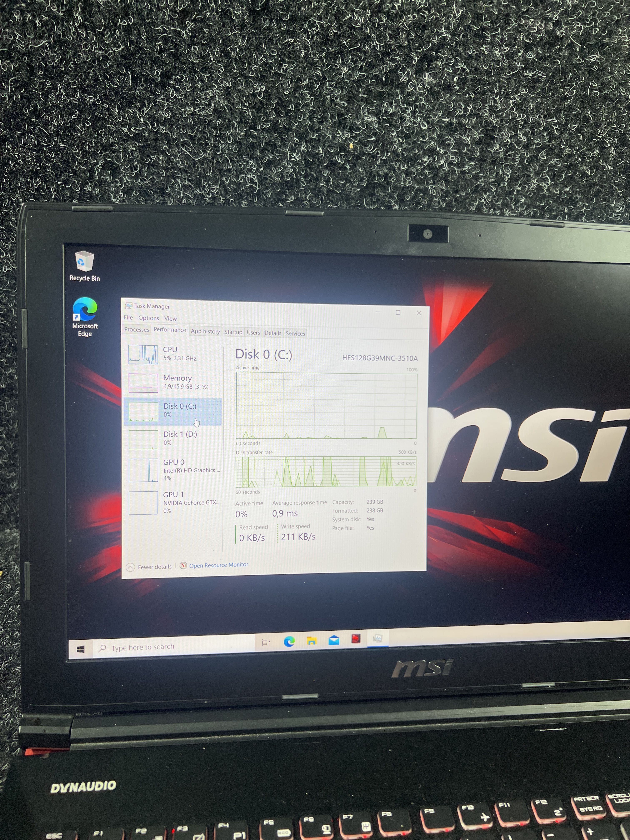Open the Options menu
This screenshot has height=840, width=630.
coord(149,318)
